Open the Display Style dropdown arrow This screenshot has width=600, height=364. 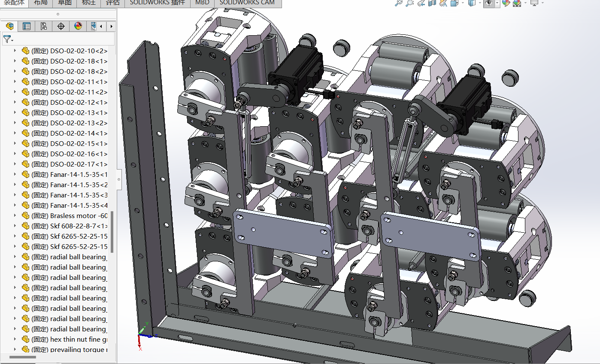[x=480, y=3]
